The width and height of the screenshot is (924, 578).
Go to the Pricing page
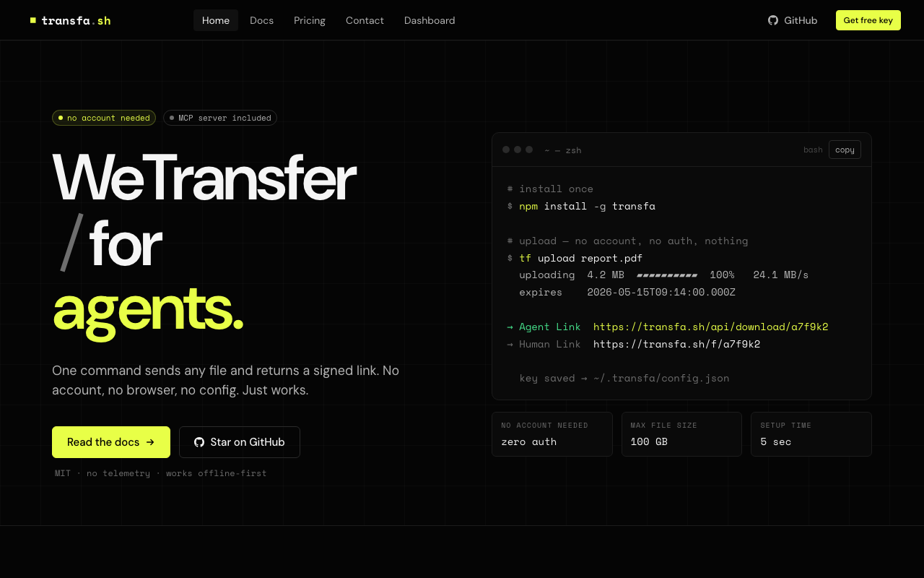310,20
